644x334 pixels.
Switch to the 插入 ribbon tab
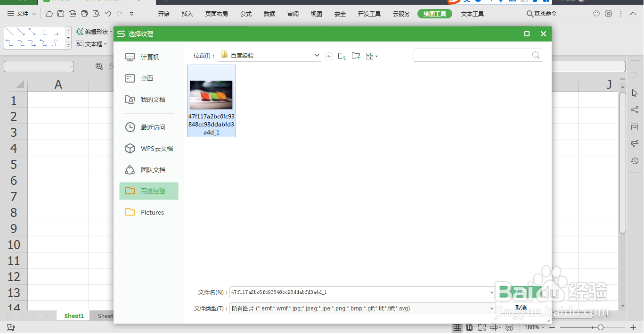coord(187,14)
